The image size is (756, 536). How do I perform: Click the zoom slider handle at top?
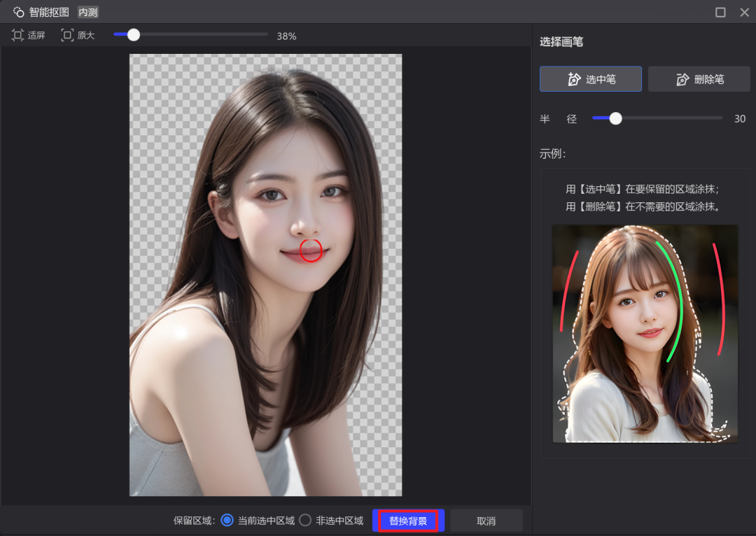click(x=134, y=35)
